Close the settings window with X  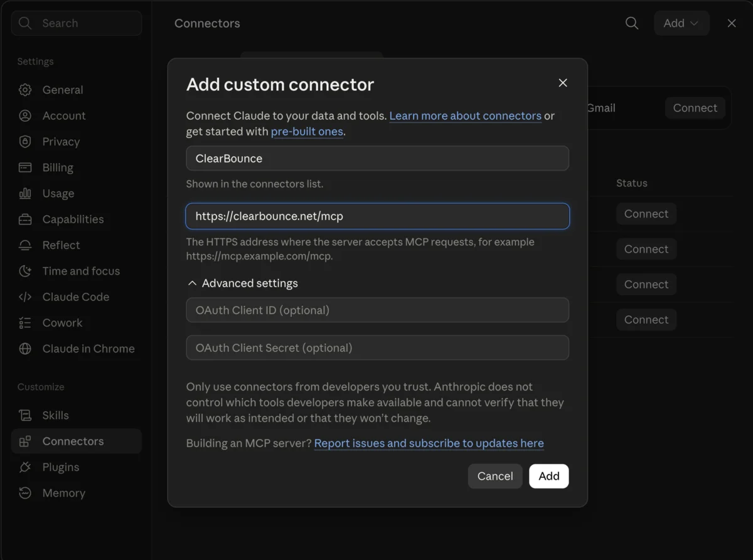pos(732,23)
